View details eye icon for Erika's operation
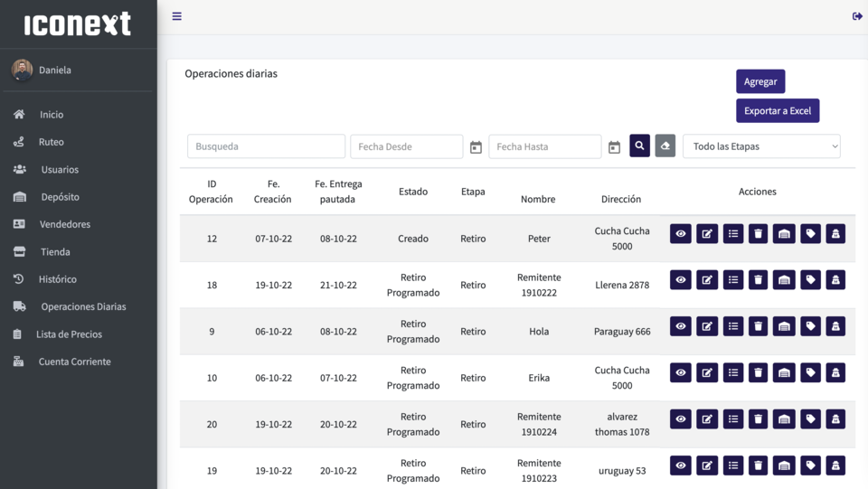 680,373
